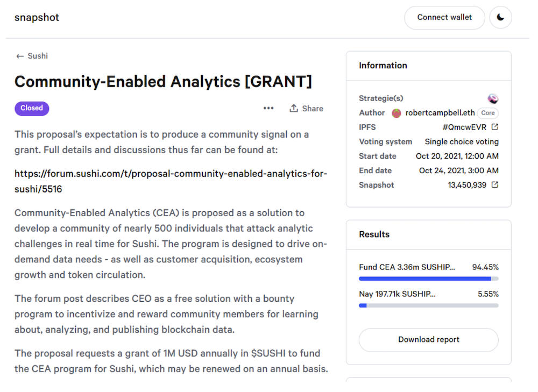Image resolution: width=538 pixels, height=392 pixels.
Task: Click the Nay result progress bar
Action: pyautogui.click(x=429, y=305)
